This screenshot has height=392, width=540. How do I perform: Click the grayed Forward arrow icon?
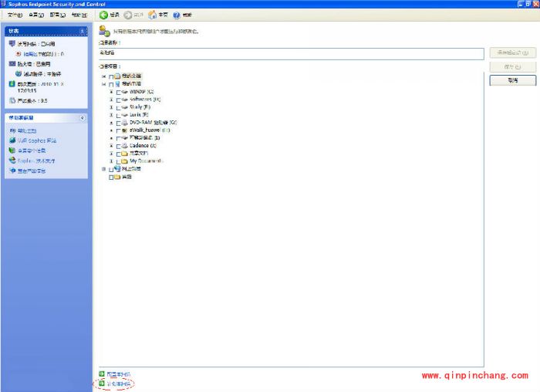pos(127,15)
